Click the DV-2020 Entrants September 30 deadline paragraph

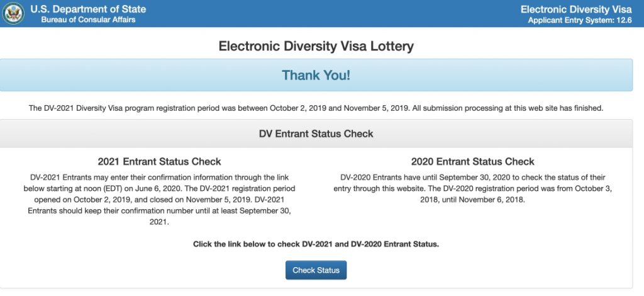tap(473, 188)
